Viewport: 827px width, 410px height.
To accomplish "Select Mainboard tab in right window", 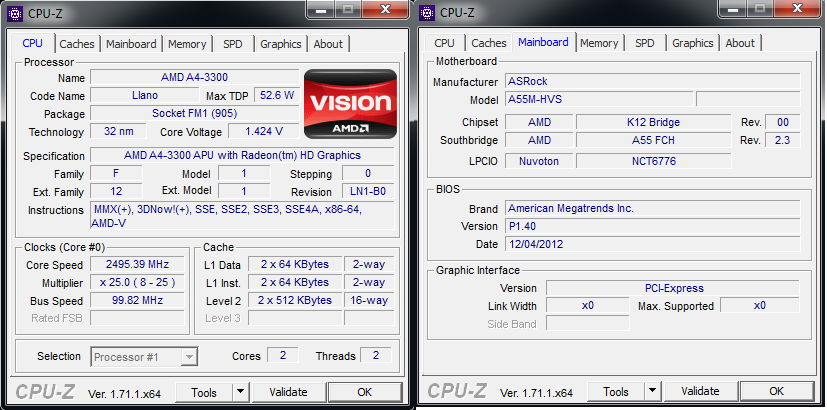I will [543, 42].
